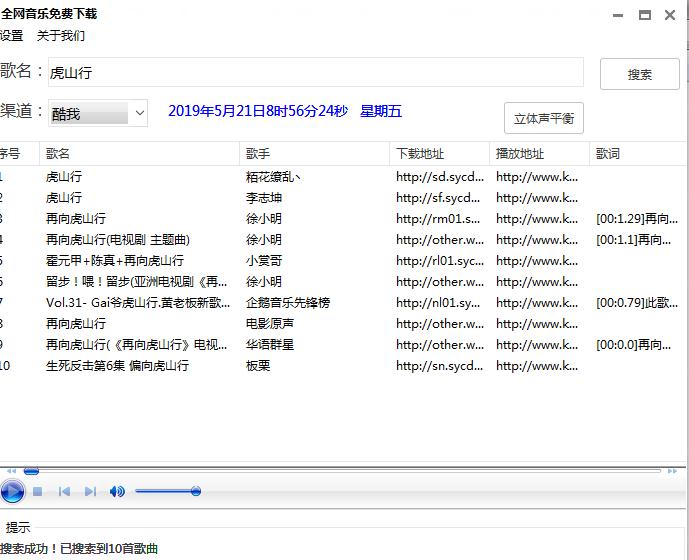Click the seek bar position handle

(x=31, y=471)
